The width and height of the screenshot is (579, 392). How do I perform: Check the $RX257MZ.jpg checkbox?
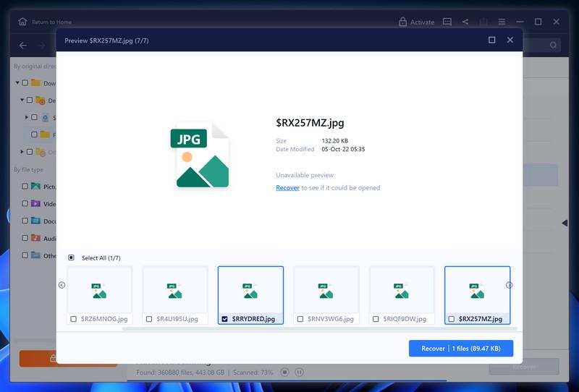tap(451, 319)
